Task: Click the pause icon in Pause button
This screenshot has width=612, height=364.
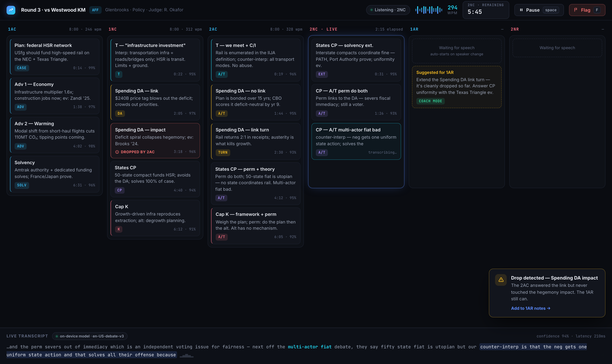Action: [521, 10]
